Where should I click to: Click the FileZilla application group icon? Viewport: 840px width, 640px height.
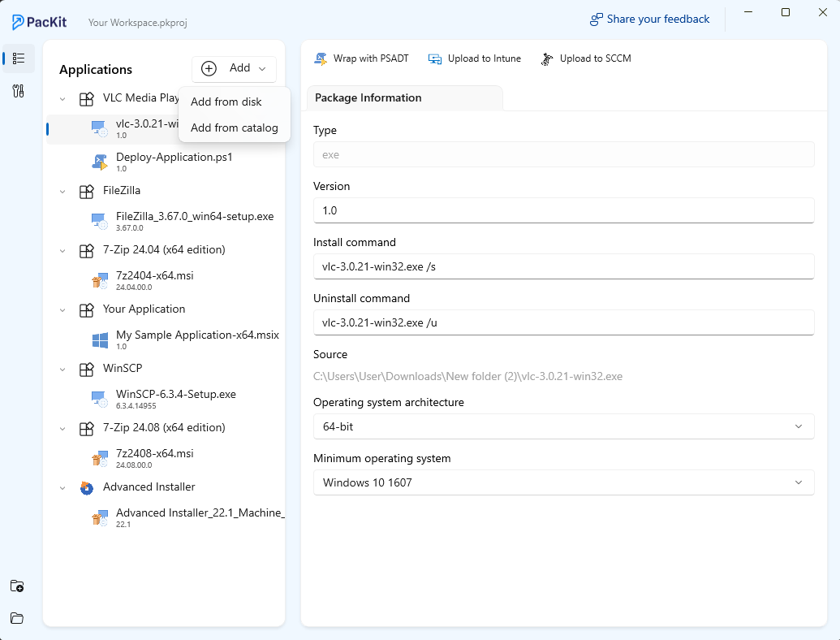[86, 192]
